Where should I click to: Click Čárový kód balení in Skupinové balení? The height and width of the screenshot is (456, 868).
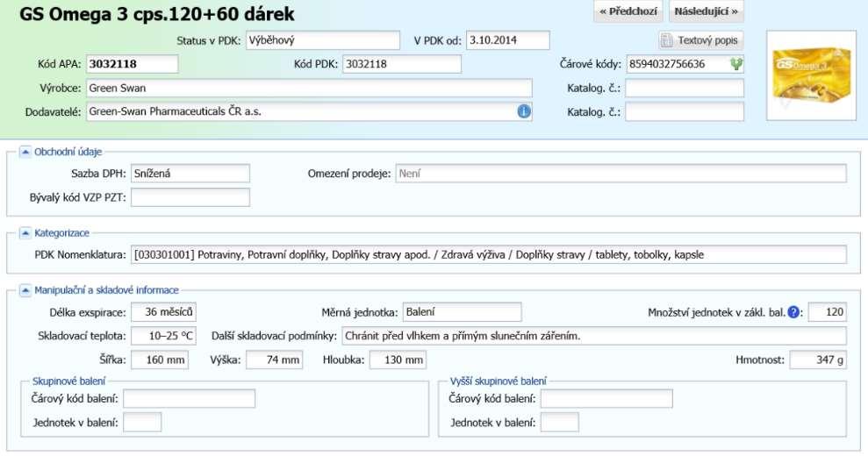point(189,398)
